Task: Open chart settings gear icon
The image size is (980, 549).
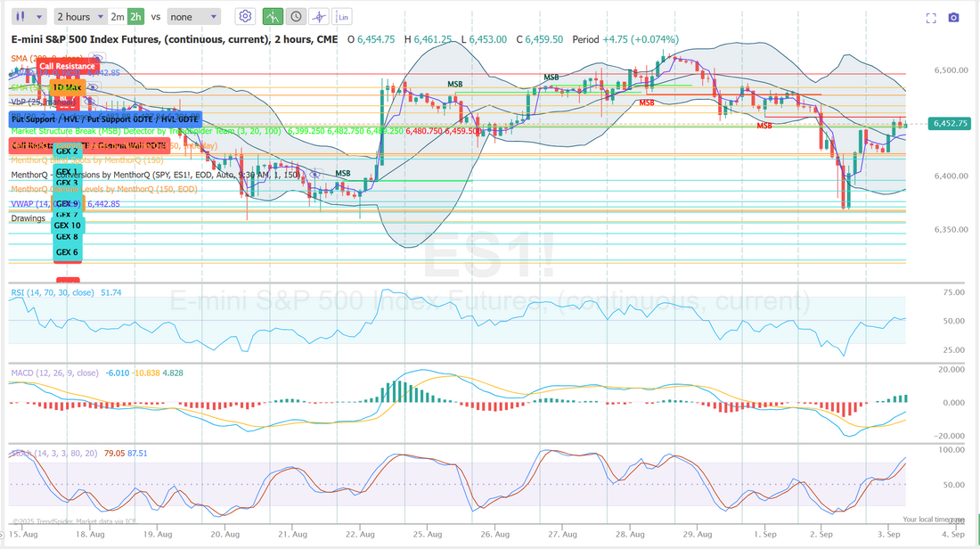Action: click(245, 17)
